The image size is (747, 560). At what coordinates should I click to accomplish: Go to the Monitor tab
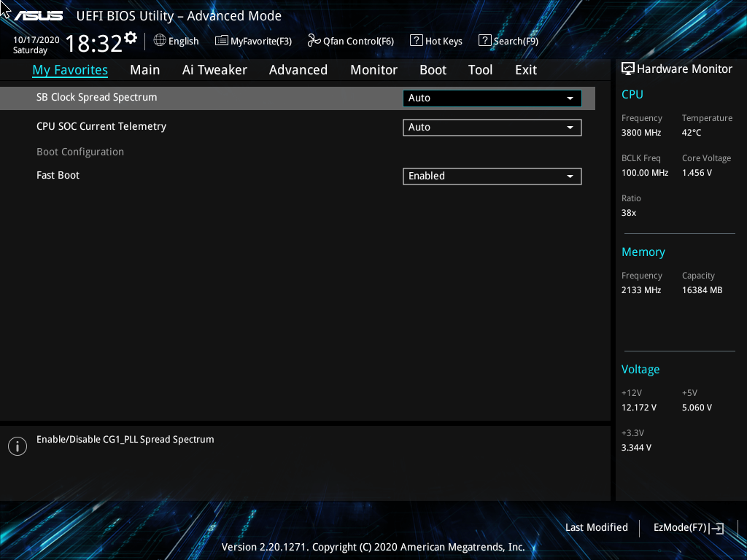click(x=374, y=70)
